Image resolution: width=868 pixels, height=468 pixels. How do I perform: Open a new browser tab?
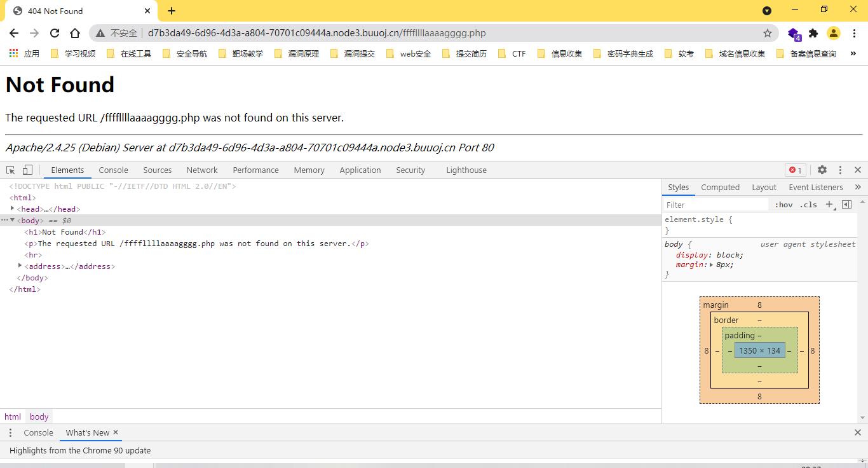(x=172, y=11)
